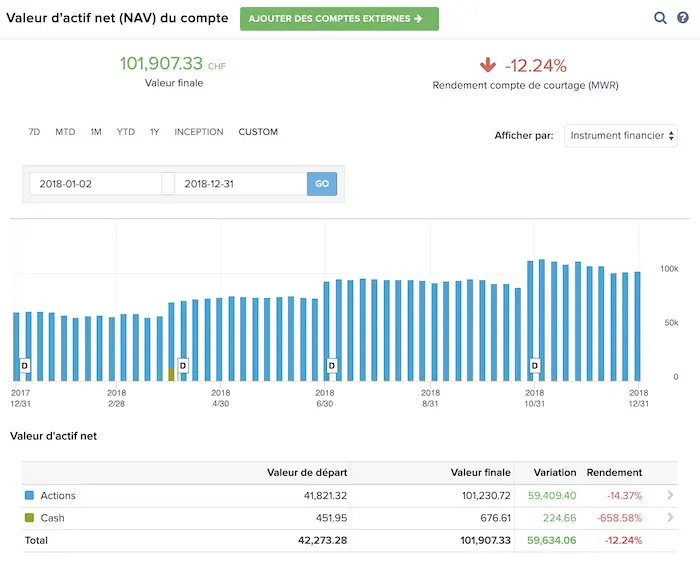Expand the Cash row chevron
This screenshot has height=567, width=700.
click(670, 517)
